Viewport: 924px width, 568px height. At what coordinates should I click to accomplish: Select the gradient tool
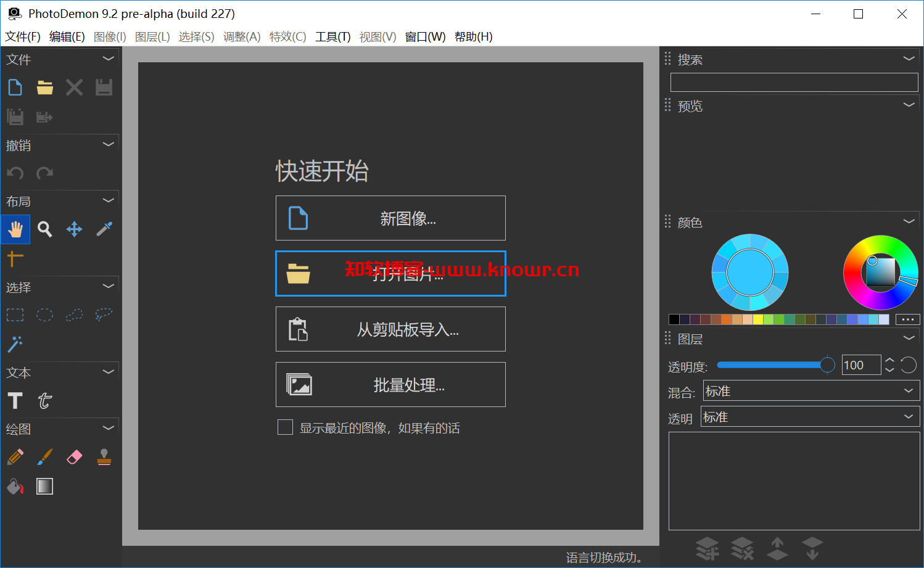coord(45,487)
